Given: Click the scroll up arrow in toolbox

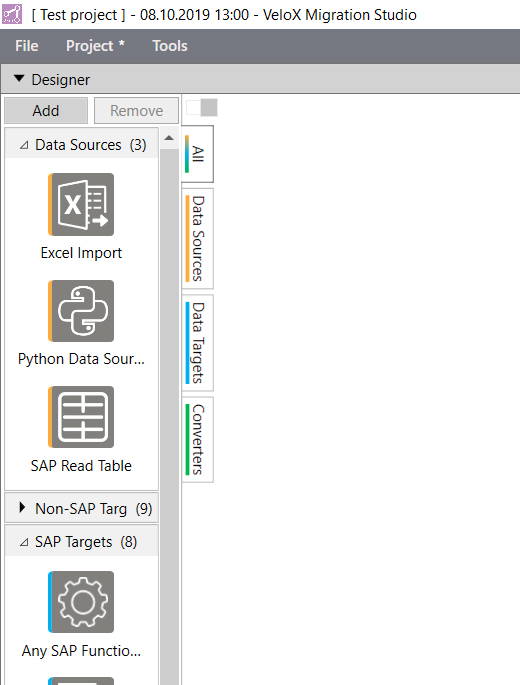Looking at the screenshot, I should (169, 138).
